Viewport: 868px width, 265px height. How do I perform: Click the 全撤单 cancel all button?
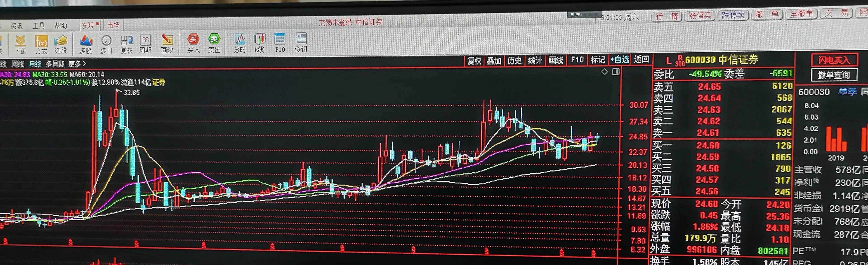tap(802, 14)
